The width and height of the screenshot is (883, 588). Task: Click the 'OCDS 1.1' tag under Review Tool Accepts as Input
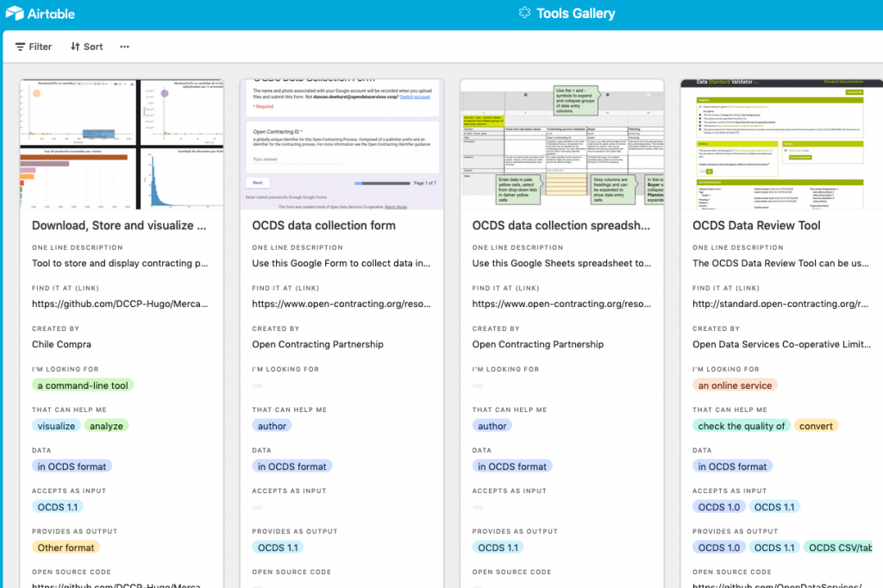[774, 507]
